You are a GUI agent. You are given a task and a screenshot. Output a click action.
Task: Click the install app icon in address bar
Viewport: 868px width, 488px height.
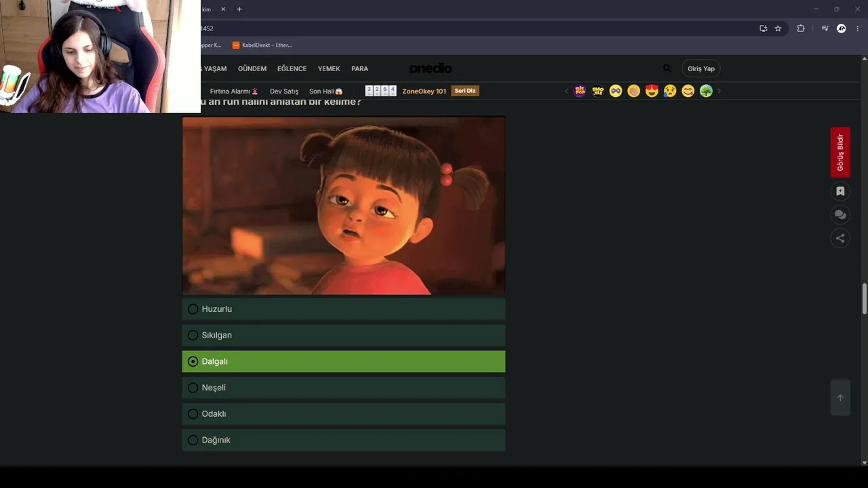pos(763,28)
